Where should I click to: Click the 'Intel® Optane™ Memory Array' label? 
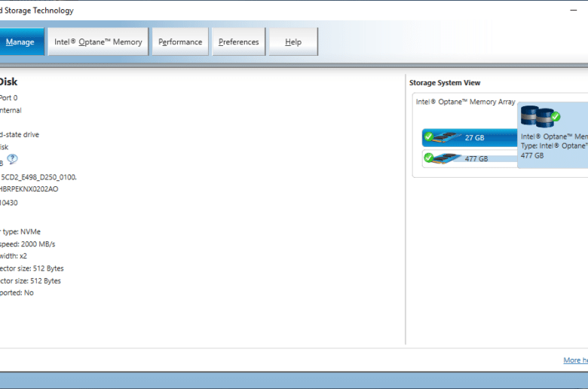click(x=465, y=102)
